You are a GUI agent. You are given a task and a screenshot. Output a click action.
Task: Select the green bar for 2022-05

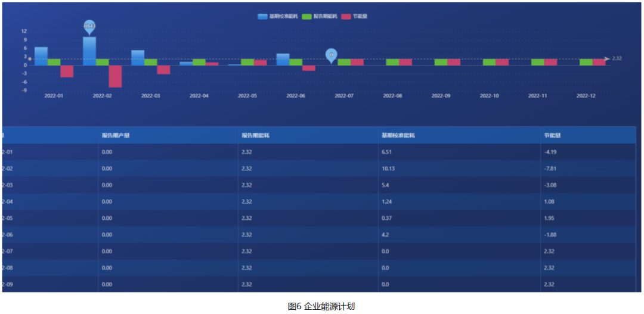(x=247, y=62)
